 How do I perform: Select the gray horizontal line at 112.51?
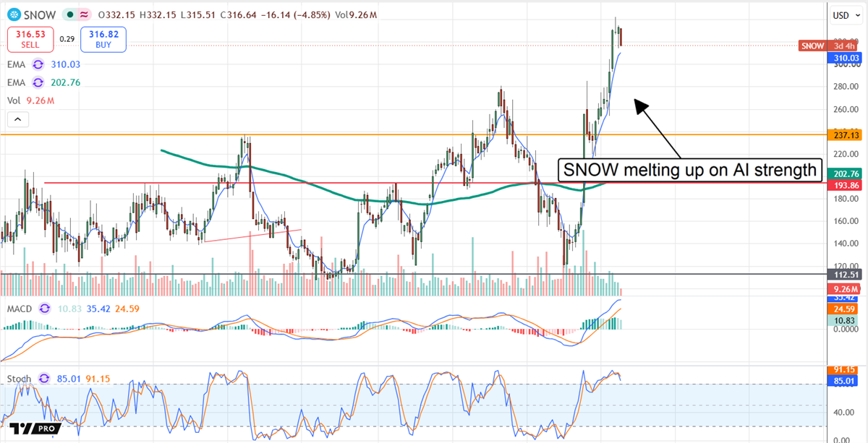[x=412, y=275]
